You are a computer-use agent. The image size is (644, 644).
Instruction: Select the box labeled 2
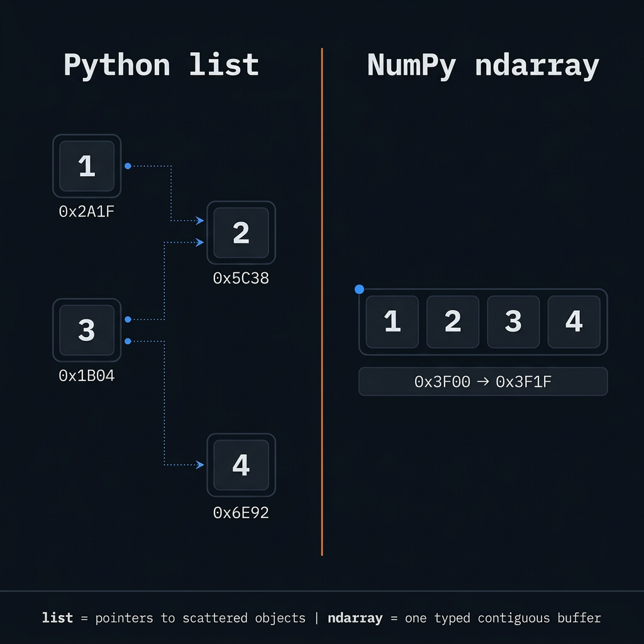tap(240, 233)
